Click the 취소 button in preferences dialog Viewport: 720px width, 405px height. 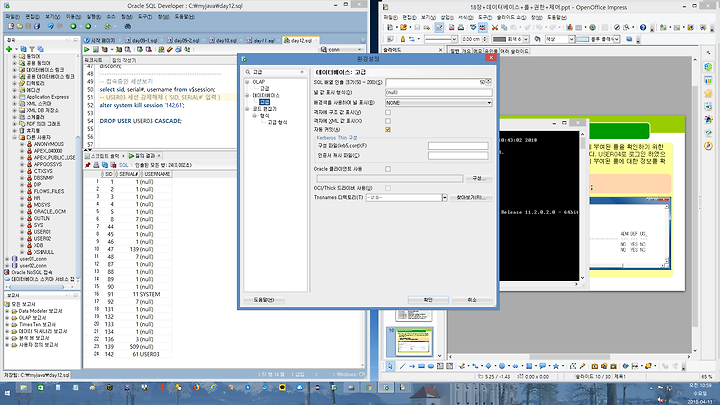click(472, 300)
